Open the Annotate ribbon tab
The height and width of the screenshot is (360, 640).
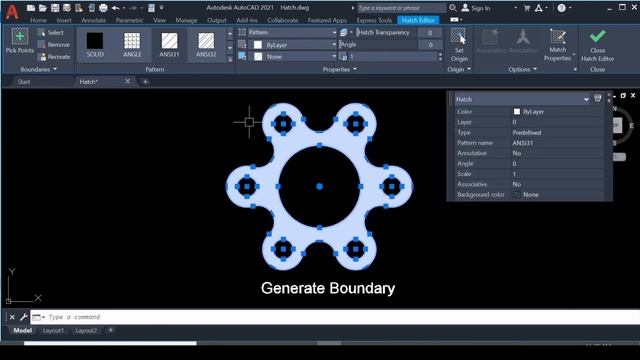tap(93, 20)
